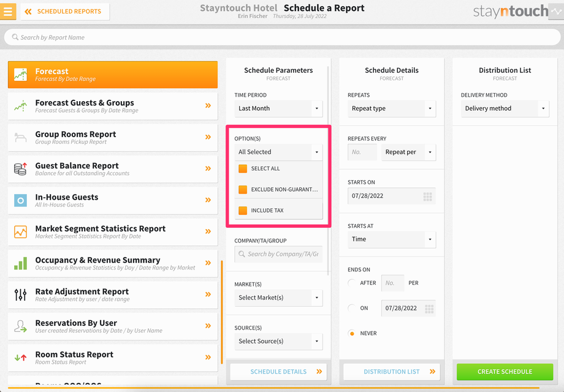Click the Reservations By User row arrow
This screenshot has height=392, width=564.
pyautogui.click(x=208, y=325)
